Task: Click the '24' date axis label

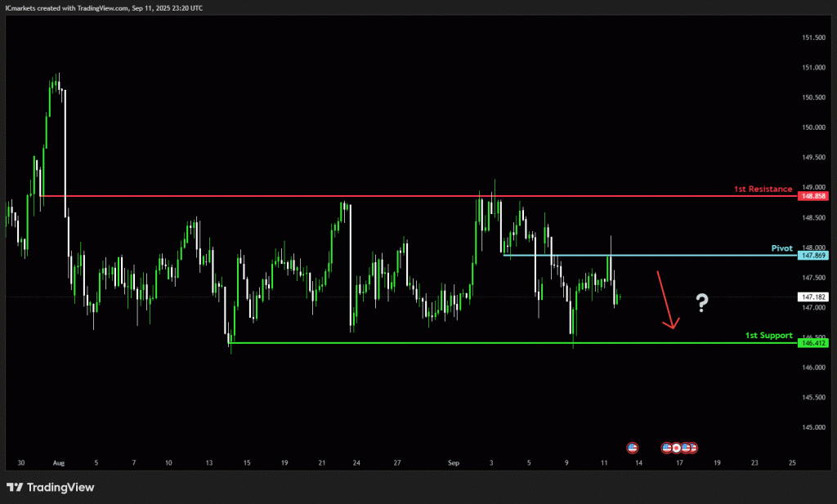Action: (x=356, y=463)
